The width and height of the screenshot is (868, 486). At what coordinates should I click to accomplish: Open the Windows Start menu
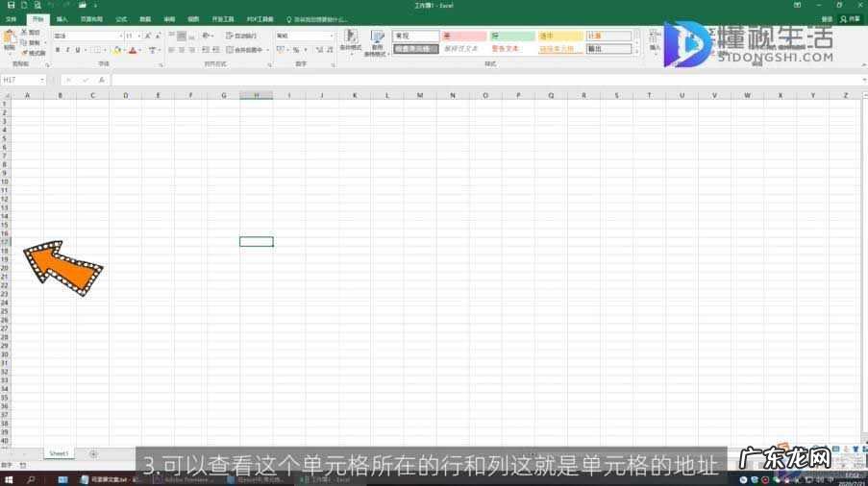(x=9, y=479)
